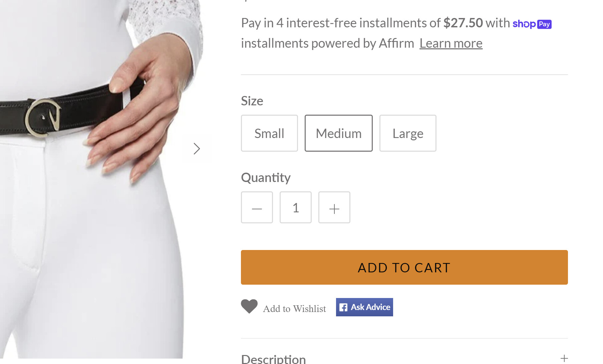603x364 pixels.
Task: Click the heart wishlist icon
Action: point(249,306)
